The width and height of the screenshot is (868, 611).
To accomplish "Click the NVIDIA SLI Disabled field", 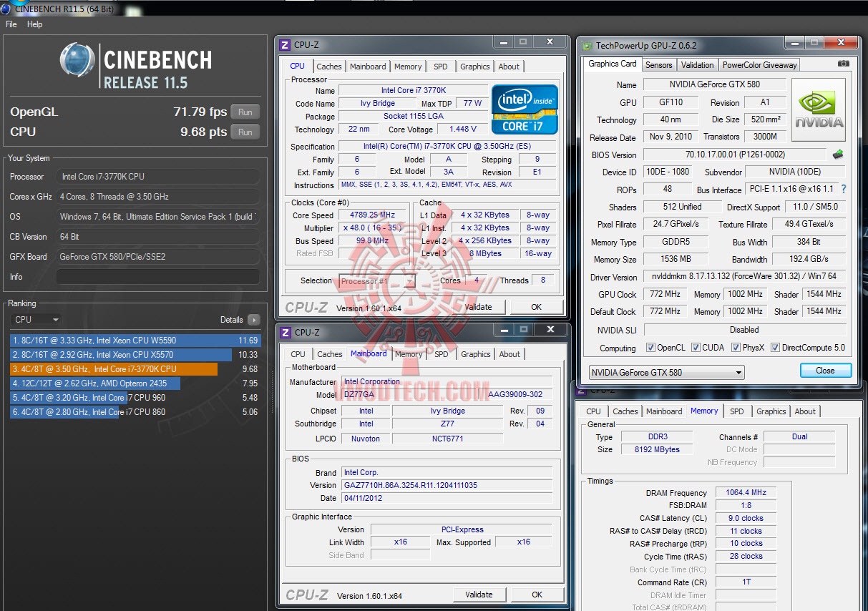I will [x=744, y=330].
